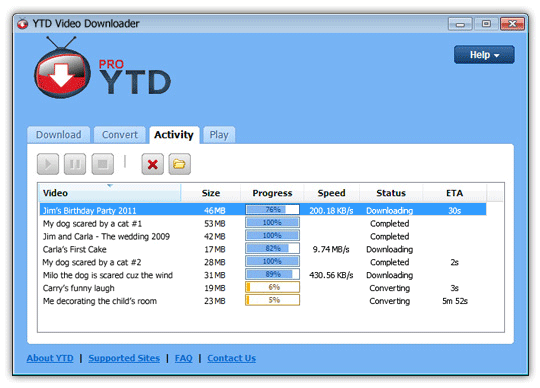Screen dimensions: 540x388
Task: Click progress bar for Carry's funny laugh
Action: point(272,287)
